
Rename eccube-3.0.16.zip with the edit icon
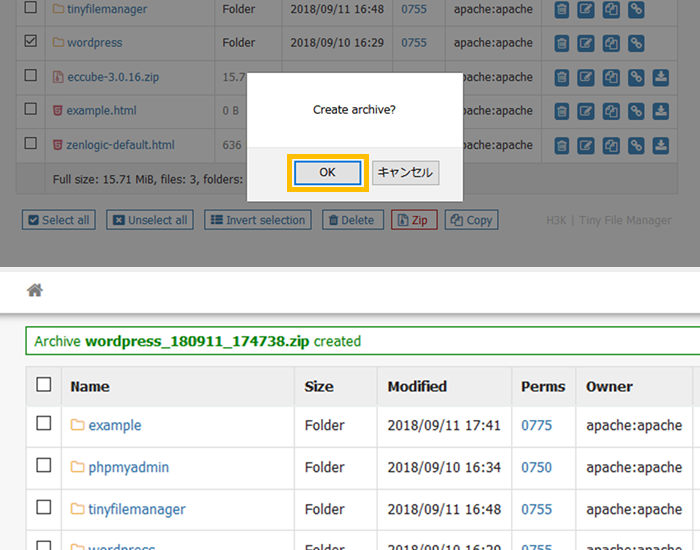point(586,77)
